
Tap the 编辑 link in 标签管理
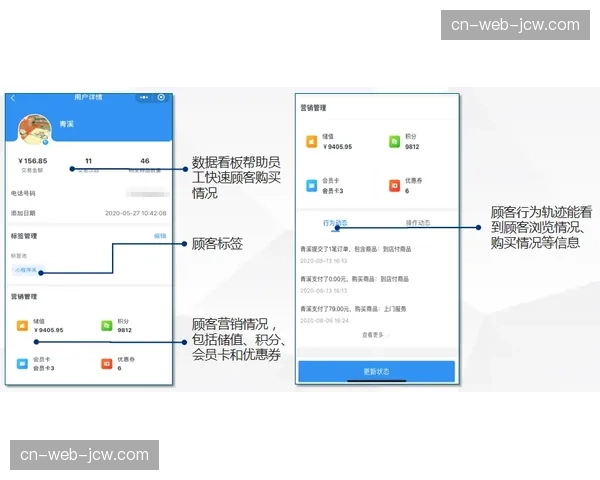pyautogui.click(x=160, y=236)
